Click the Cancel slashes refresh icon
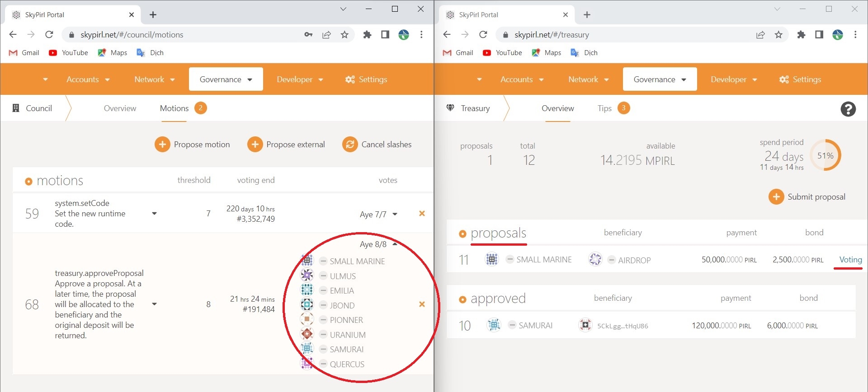This screenshot has height=392, width=868. click(x=349, y=145)
